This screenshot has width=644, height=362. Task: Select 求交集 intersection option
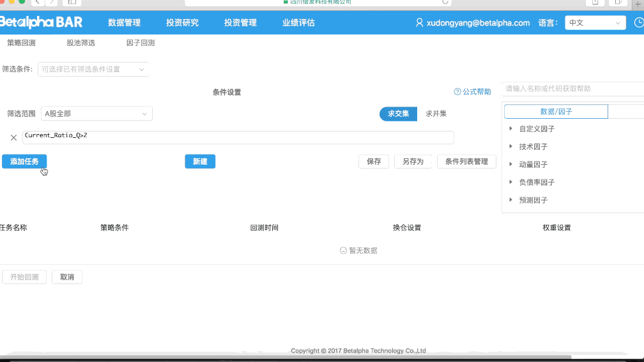point(398,114)
